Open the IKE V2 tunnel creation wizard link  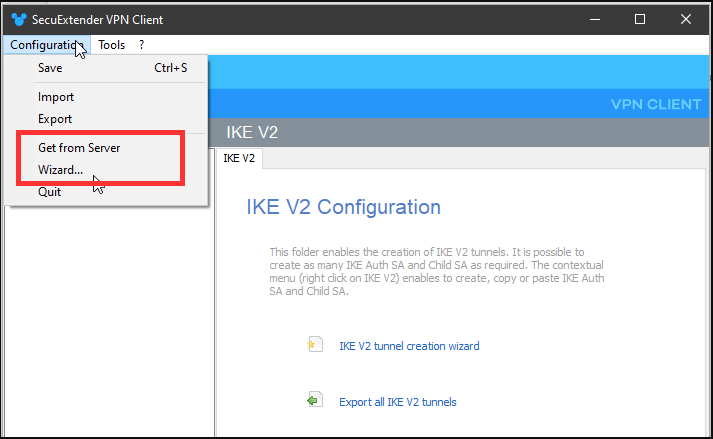tap(409, 346)
